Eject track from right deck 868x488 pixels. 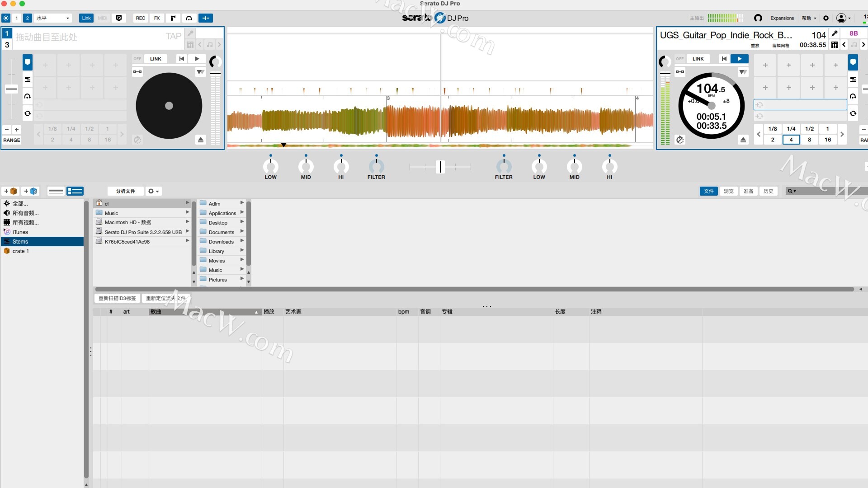(x=743, y=140)
